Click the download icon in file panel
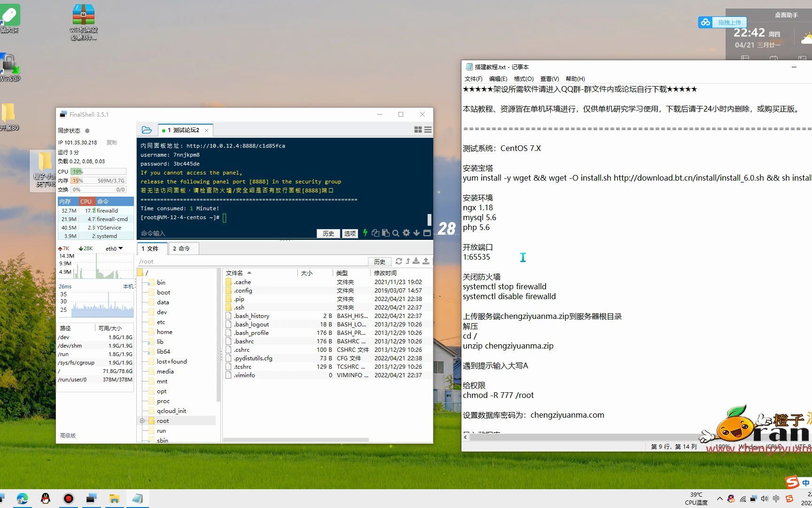 (416, 261)
